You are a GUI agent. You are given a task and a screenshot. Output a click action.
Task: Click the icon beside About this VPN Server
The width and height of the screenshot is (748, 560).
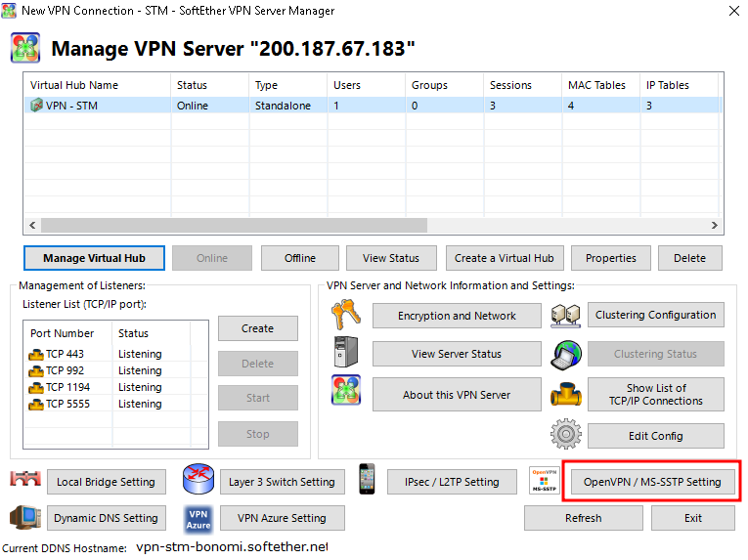coord(346,390)
